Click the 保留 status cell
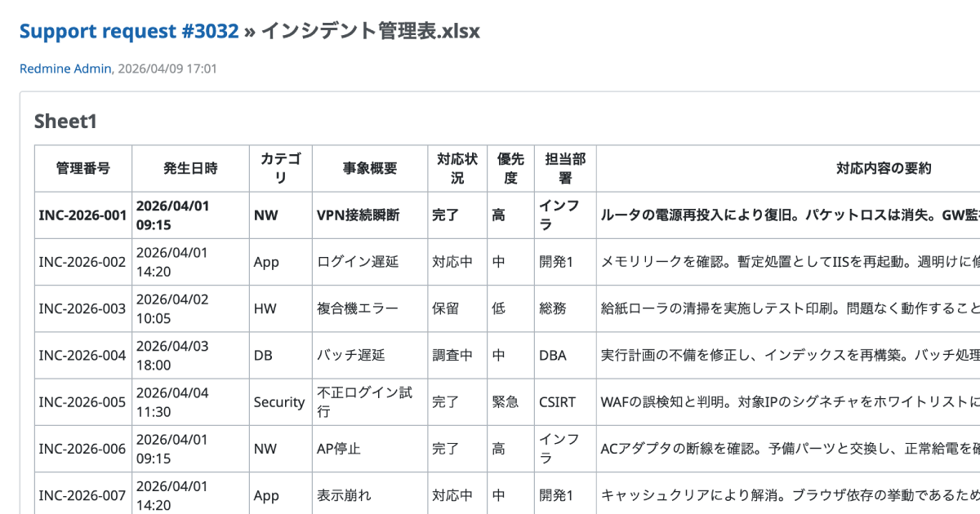The width and height of the screenshot is (980, 514). 445,308
